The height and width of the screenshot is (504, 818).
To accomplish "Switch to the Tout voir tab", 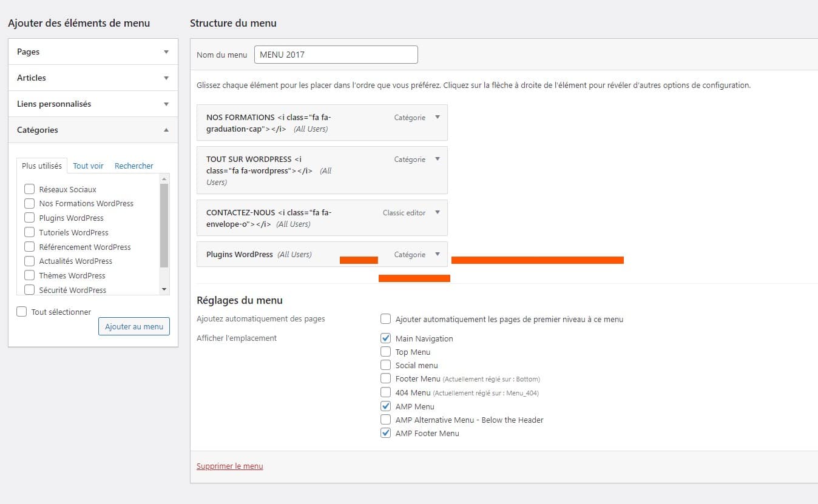I will pos(87,166).
